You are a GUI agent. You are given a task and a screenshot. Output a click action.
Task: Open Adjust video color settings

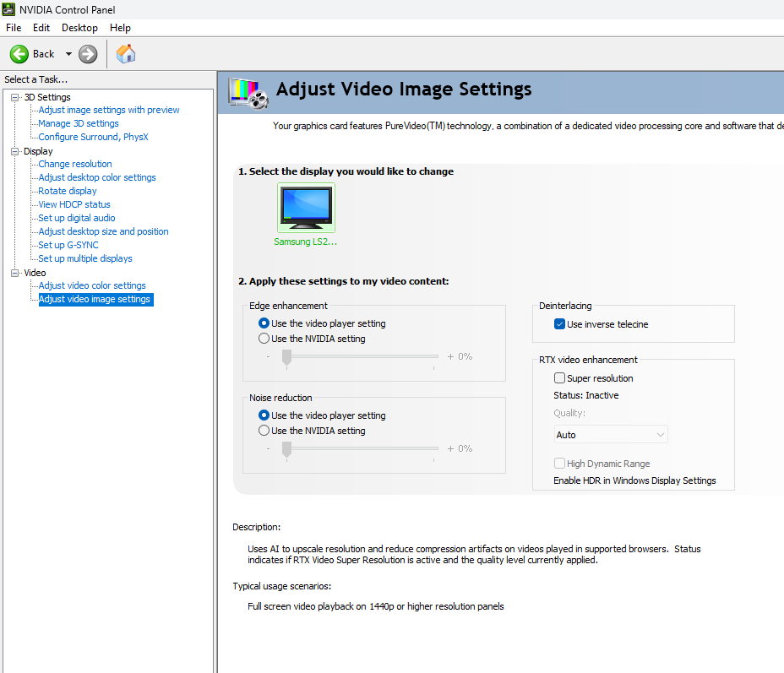tap(92, 285)
